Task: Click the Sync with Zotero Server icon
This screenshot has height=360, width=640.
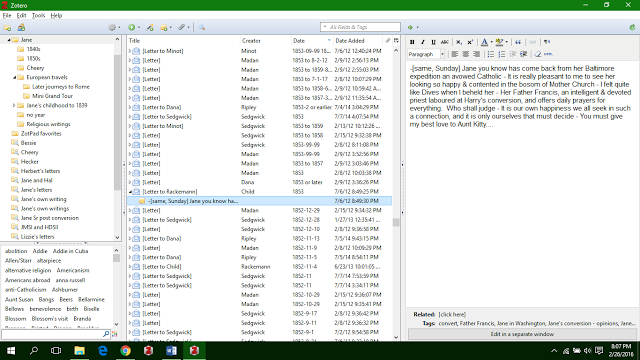Action: (x=632, y=27)
